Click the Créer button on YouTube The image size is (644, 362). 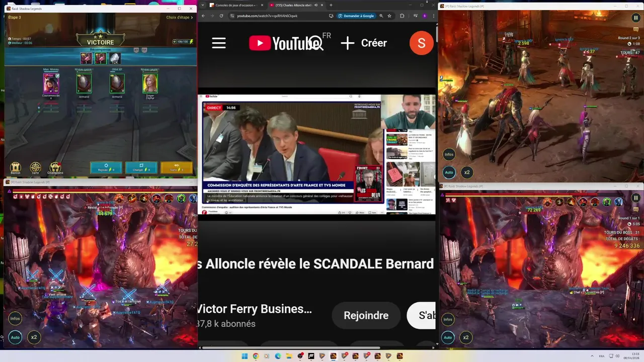(363, 43)
